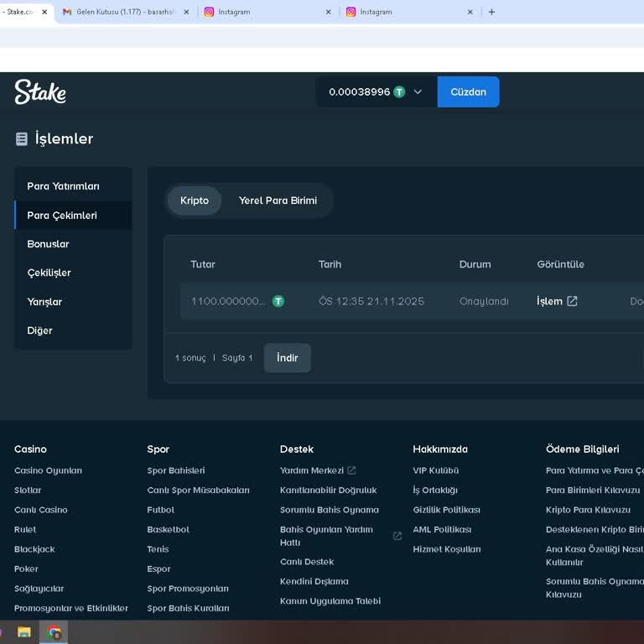This screenshot has height=644, width=644.
Task: Click the Görüntüle column header
Action: pos(561,264)
